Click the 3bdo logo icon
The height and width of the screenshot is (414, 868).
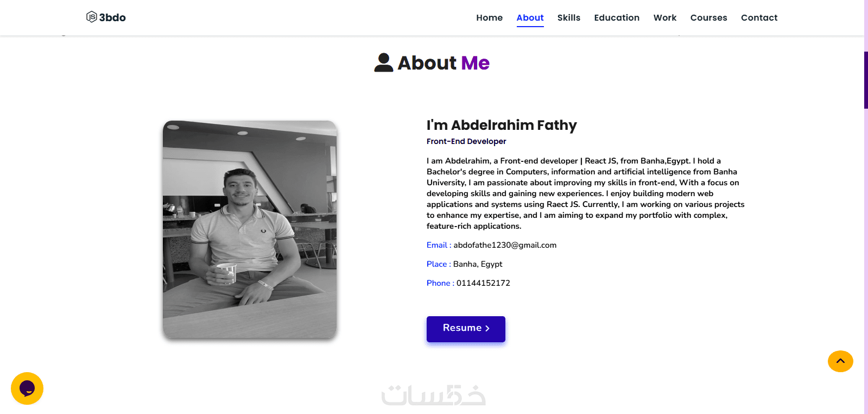point(92,17)
